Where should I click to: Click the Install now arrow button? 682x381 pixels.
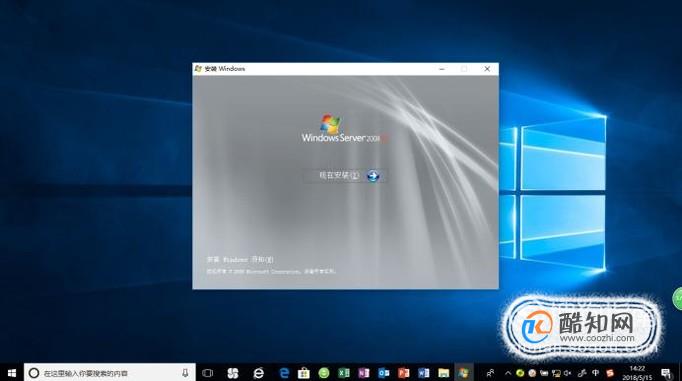[373, 176]
